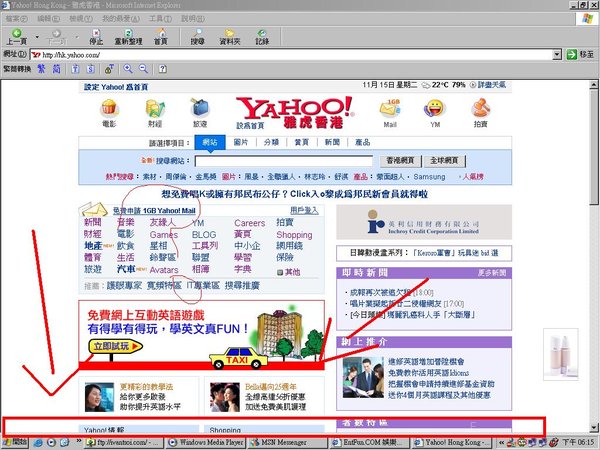Open the Yahoo Mail envelope icon
Viewport: 600px width, 450px height.
coord(390,108)
